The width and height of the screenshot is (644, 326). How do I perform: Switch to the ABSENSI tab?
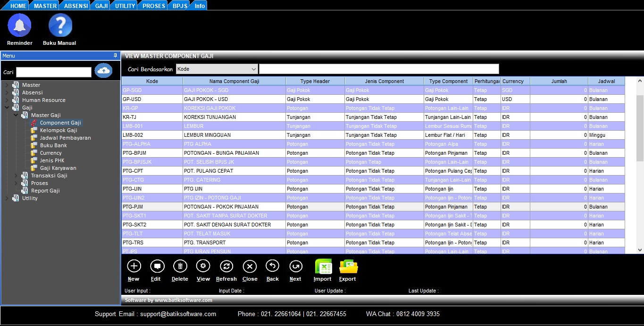[x=75, y=6]
